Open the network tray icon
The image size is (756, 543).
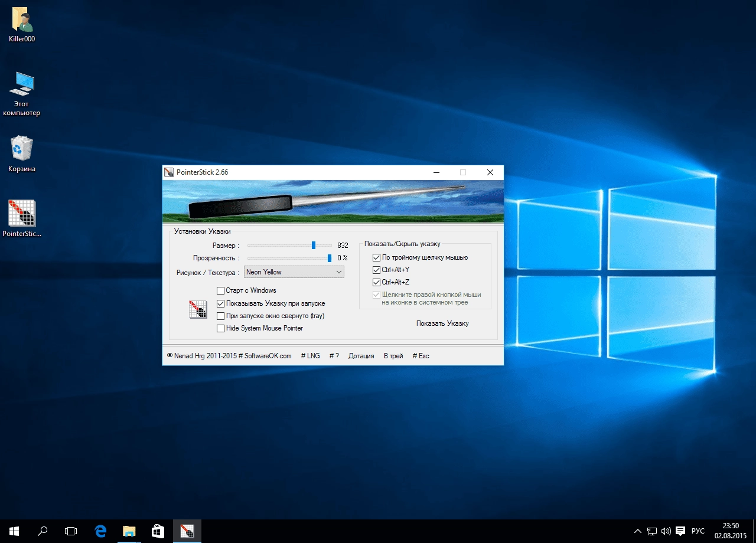coord(652,531)
